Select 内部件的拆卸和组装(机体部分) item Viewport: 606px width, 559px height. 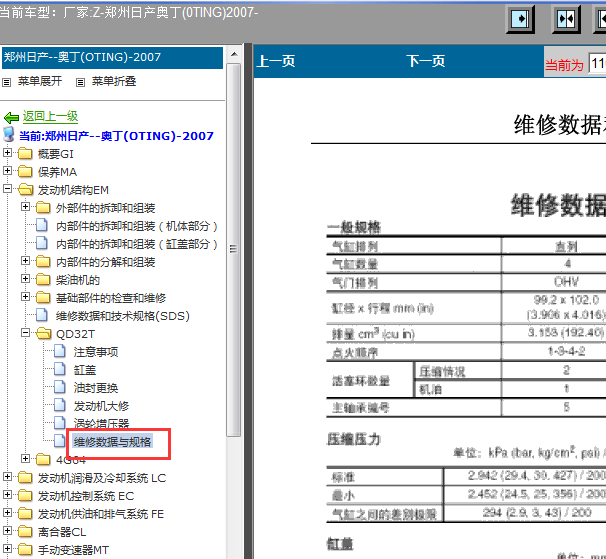tap(137, 226)
